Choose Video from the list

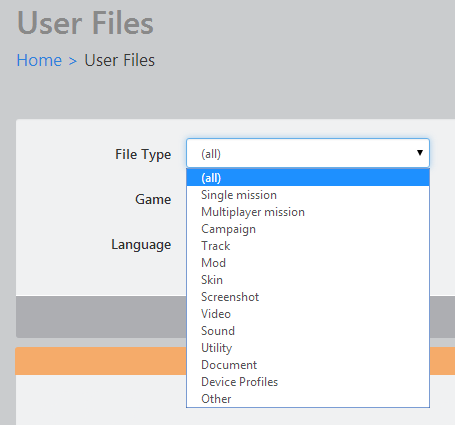point(308,314)
